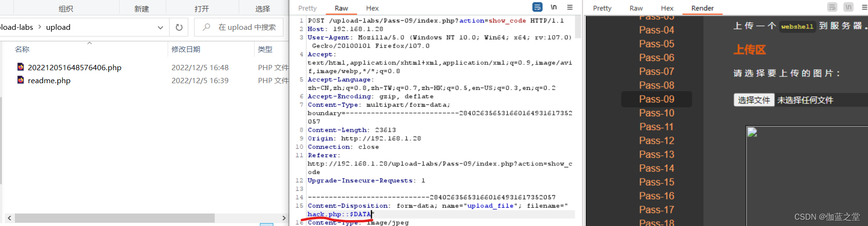
Task: Click the request editor vertical scrollbar
Action: 578,27
